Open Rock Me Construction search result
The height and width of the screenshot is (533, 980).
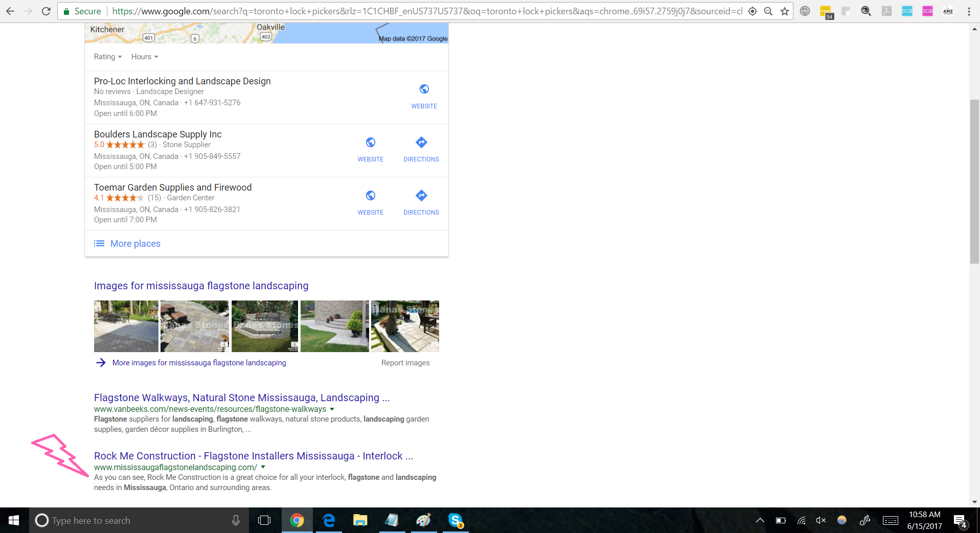253,456
